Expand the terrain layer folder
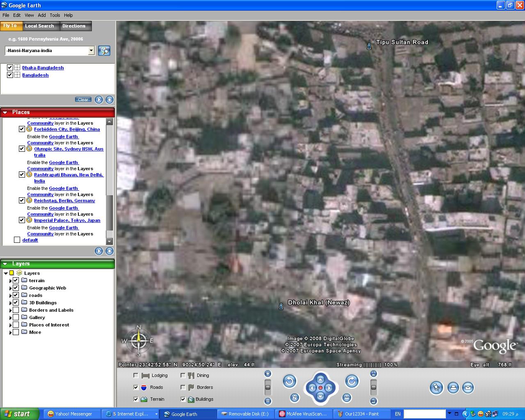The height and width of the screenshot is (420, 525). [x=10, y=281]
